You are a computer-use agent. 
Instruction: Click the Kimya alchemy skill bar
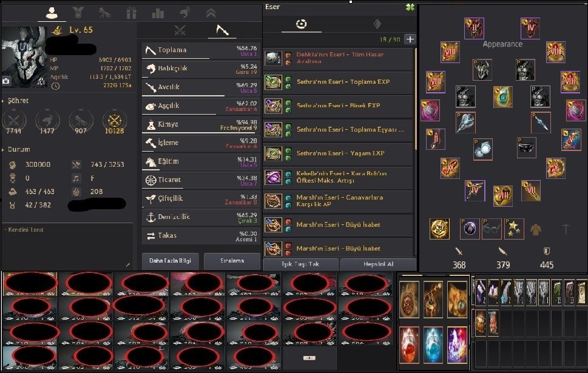click(201, 125)
